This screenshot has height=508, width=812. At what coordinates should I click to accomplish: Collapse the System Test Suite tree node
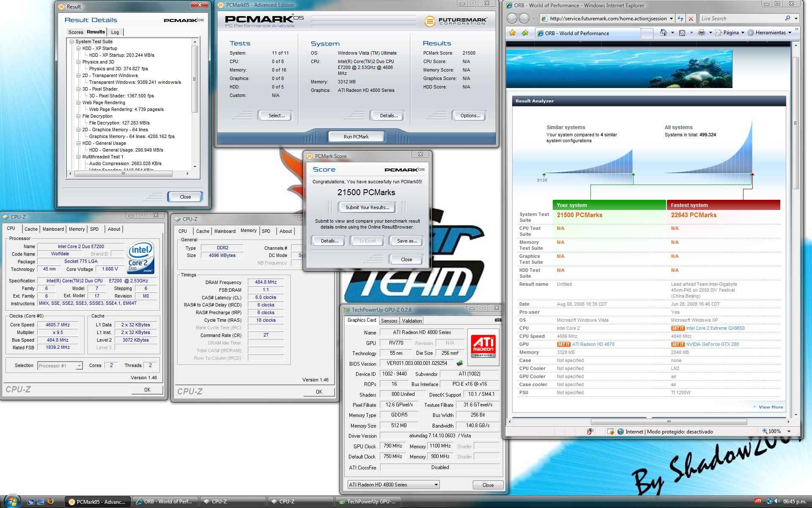pos(71,41)
